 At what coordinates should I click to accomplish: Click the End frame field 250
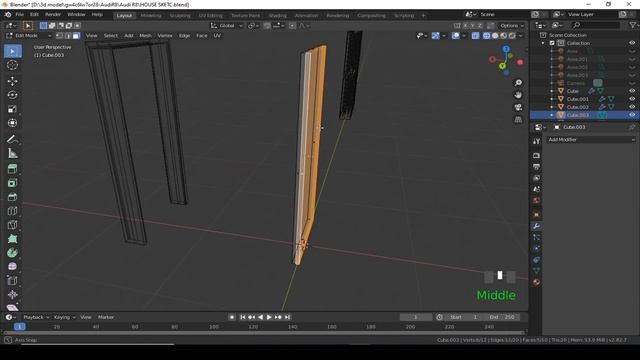click(502, 317)
